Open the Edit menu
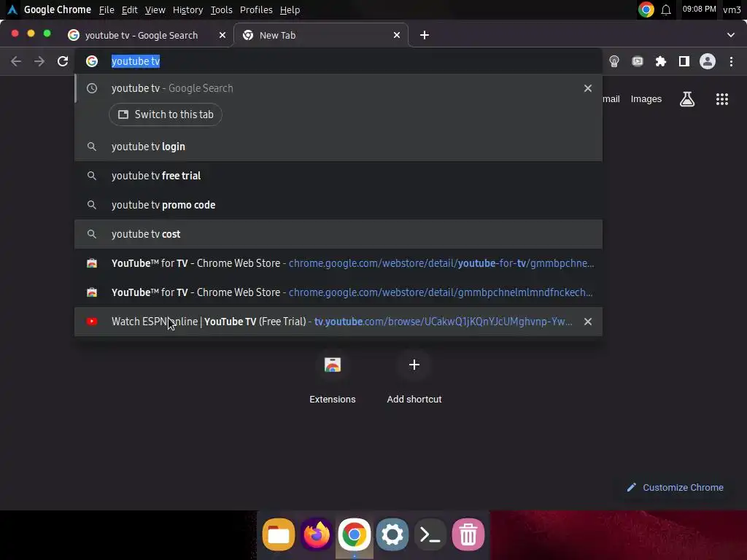Viewport: 747px width, 560px height. 130,10
